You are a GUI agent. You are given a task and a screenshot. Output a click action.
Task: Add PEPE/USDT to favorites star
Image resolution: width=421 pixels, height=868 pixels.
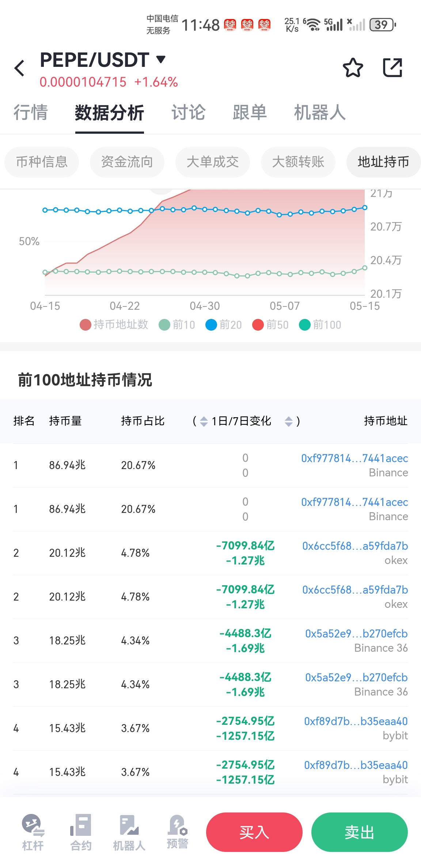coord(353,68)
